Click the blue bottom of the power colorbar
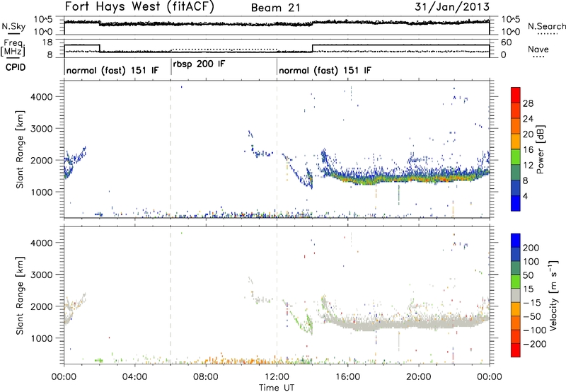566x392 pixels. pos(516,204)
